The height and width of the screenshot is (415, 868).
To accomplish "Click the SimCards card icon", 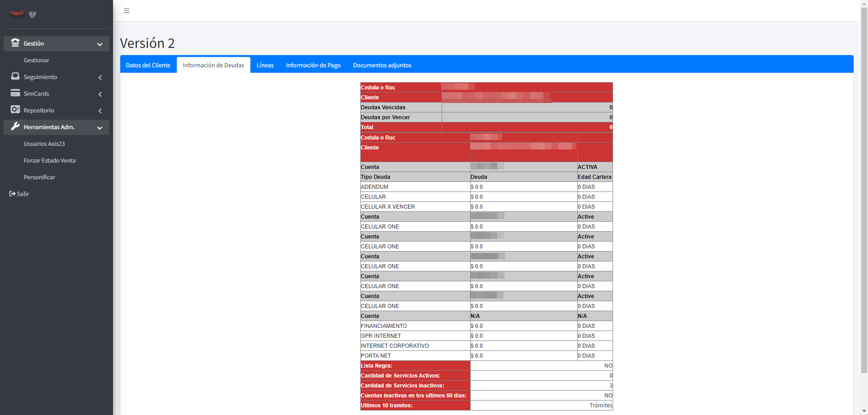I will coord(15,93).
